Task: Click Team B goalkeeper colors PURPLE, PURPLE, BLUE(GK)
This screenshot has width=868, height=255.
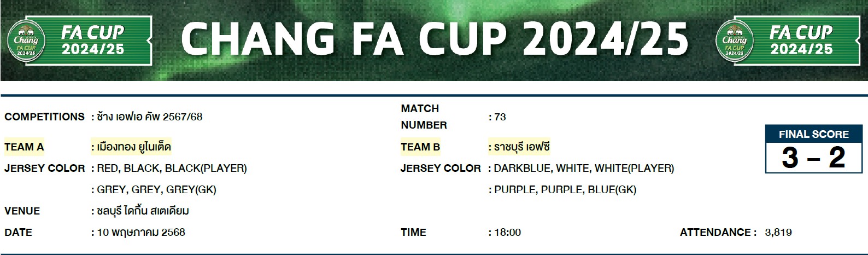Action: 565,190
